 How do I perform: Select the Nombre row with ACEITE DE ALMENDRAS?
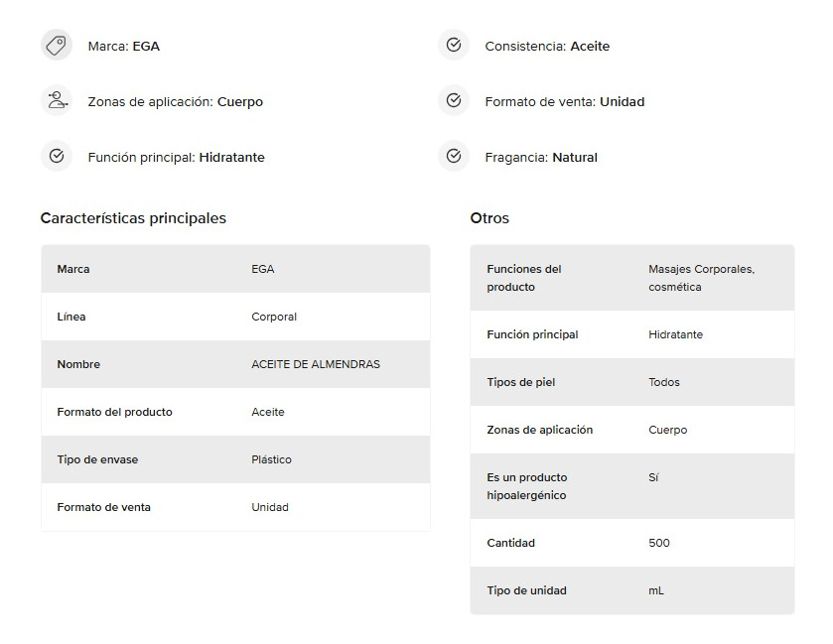pos(235,364)
